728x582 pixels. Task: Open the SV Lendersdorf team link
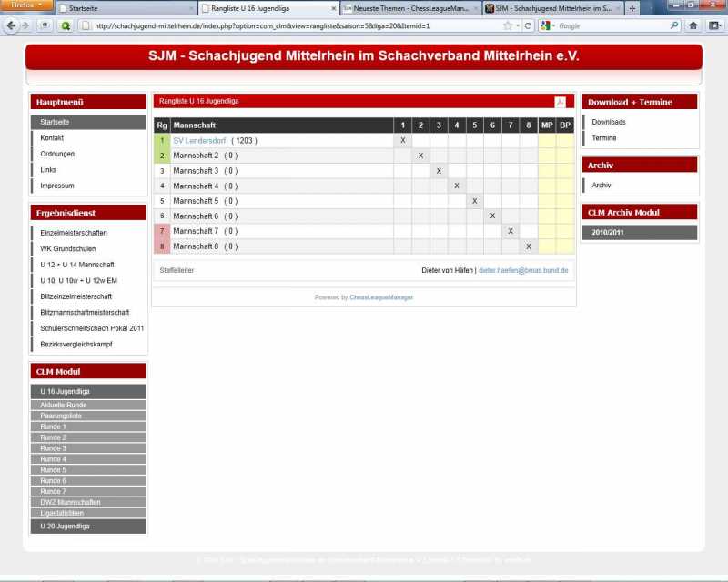pyautogui.click(x=199, y=141)
